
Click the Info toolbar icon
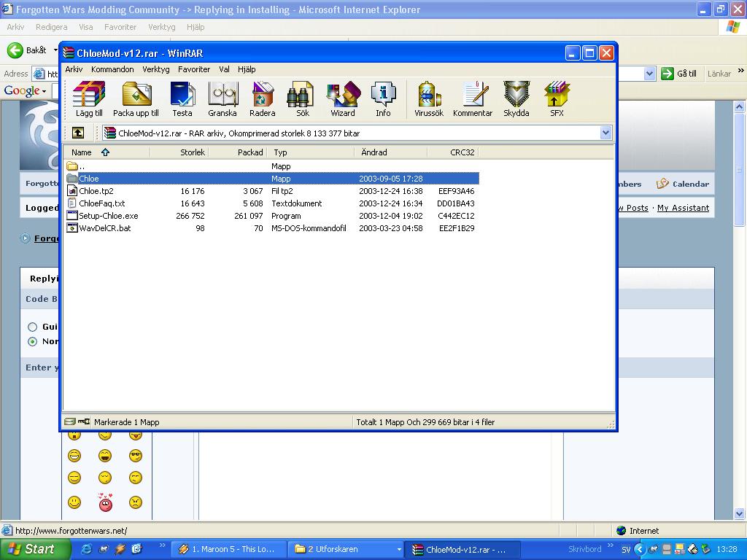coord(383,99)
